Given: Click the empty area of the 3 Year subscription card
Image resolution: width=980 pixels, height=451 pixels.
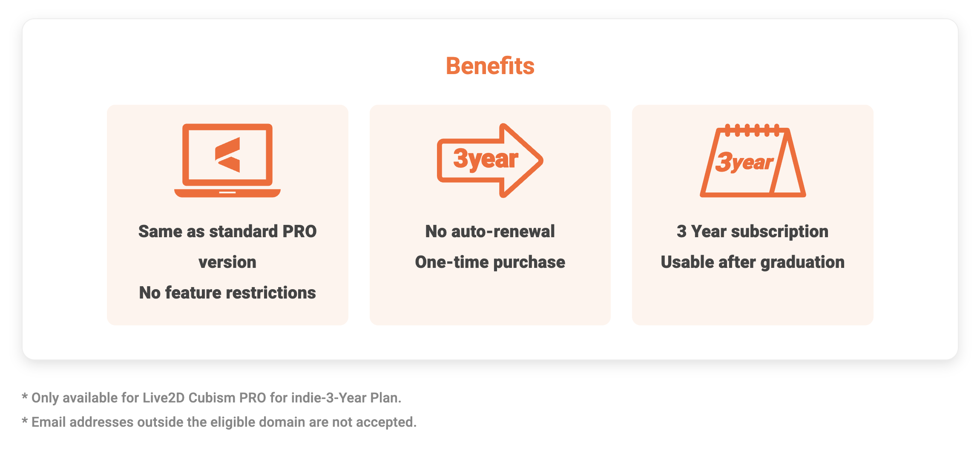Looking at the screenshot, I should pyautogui.click(x=753, y=298).
